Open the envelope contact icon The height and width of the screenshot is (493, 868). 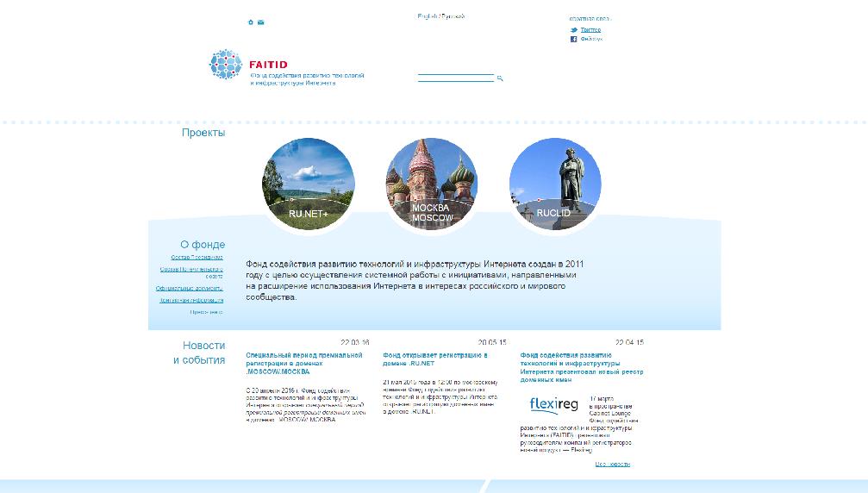[260, 22]
